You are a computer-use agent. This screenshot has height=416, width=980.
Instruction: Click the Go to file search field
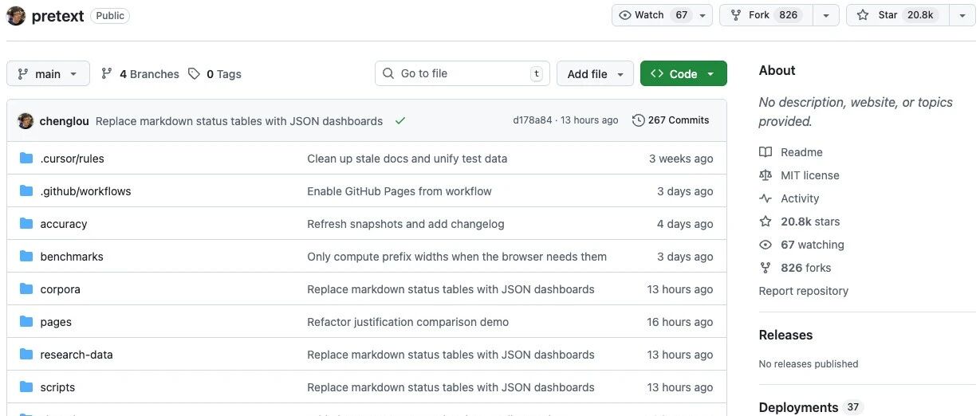tap(462, 73)
